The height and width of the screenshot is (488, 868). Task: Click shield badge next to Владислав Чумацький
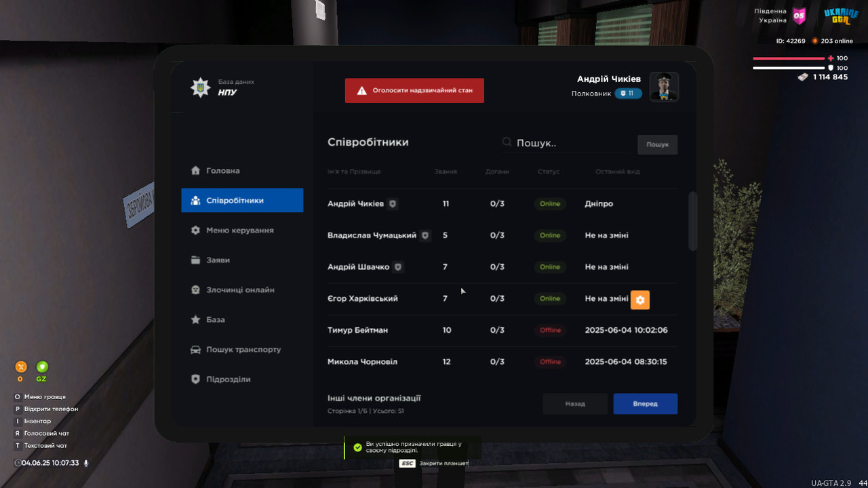point(425,235)
